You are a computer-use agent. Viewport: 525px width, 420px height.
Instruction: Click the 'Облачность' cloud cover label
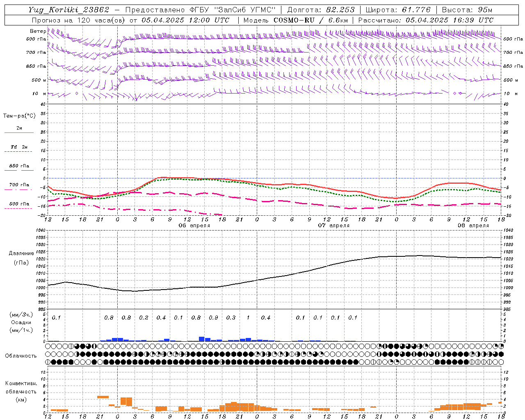tap(21, 356)
